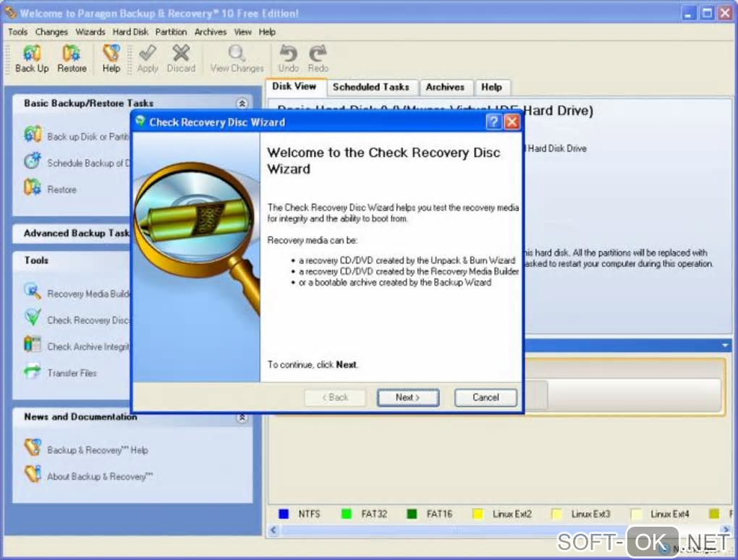Click the Undo arrow icon
The width and height of the screenshot is (738, 560).
289,53
